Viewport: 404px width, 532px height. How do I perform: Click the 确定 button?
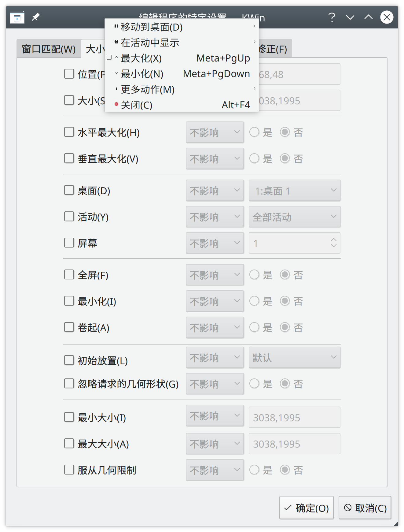[x=307, y=508]
